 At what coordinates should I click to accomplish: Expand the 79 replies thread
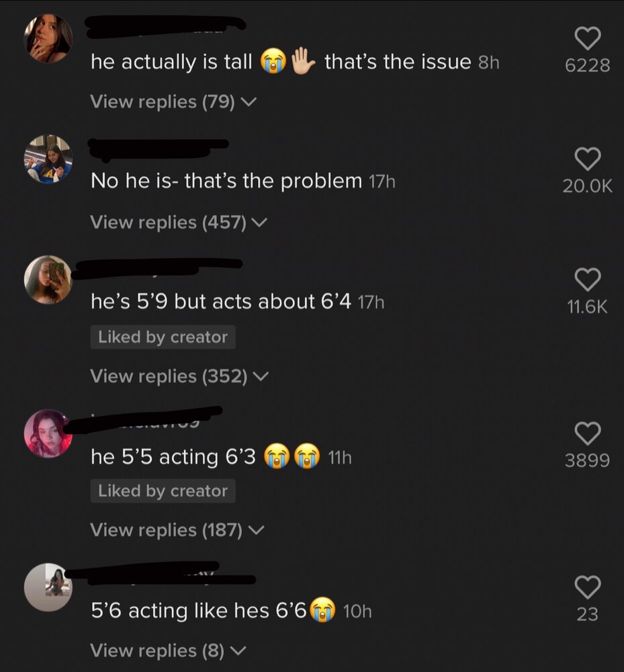(173, 102)
